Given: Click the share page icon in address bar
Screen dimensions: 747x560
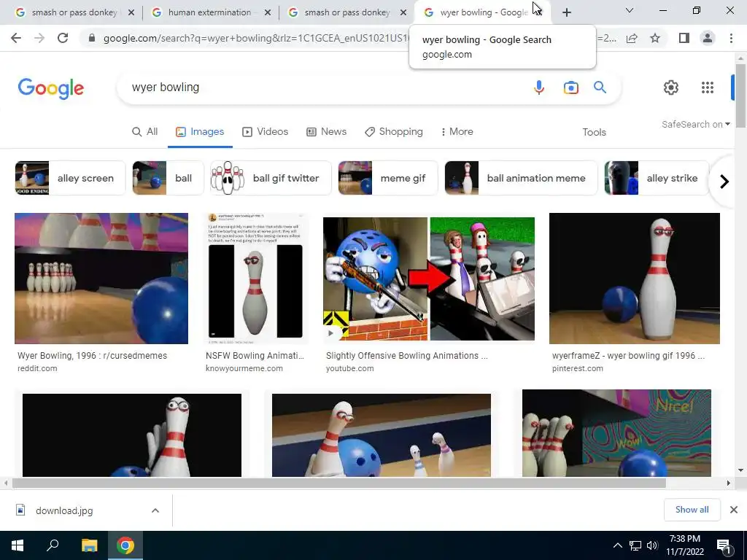Looking at the screenshot, I should pyautogui.click(x=632, y=38).
